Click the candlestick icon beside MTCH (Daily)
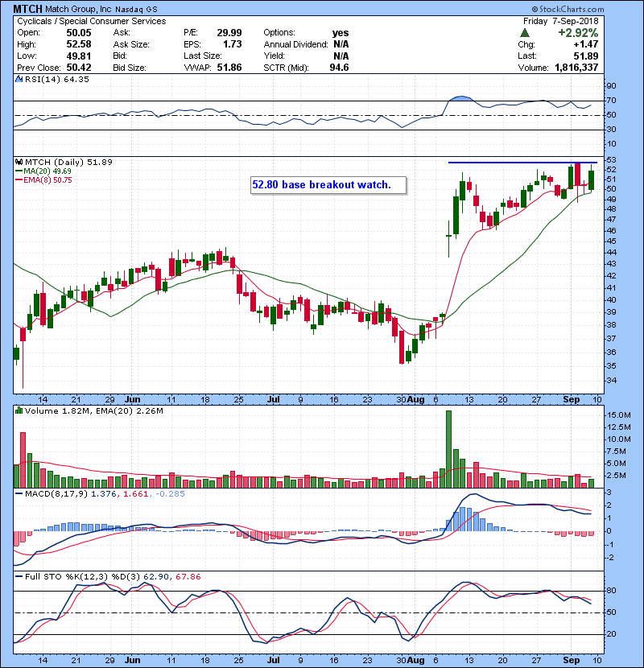 click(19, 162)
